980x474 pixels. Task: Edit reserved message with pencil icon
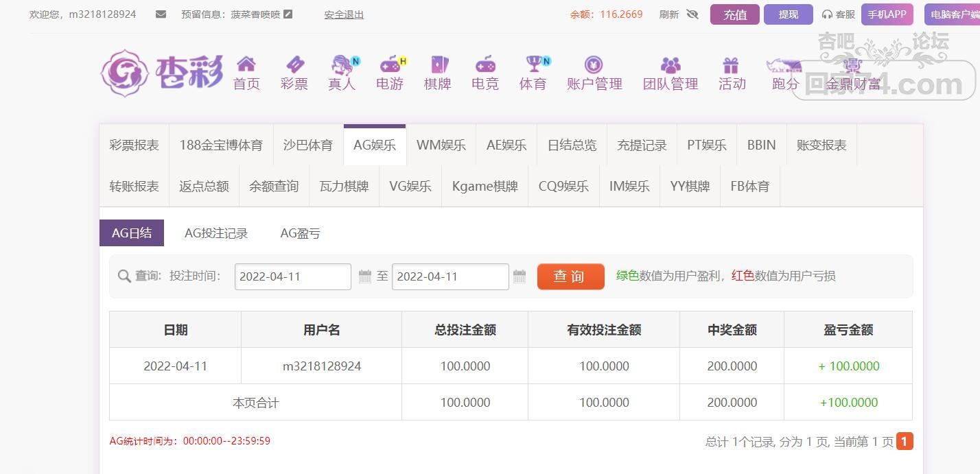[x=288, y=14]
